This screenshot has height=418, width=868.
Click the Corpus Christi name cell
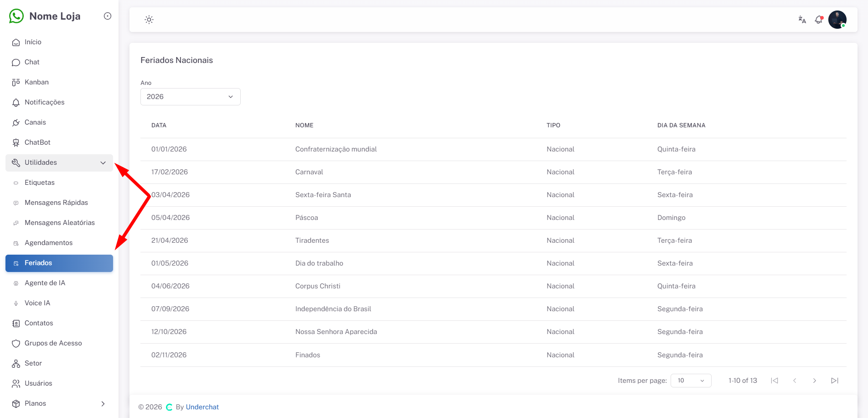click(318, 286)
